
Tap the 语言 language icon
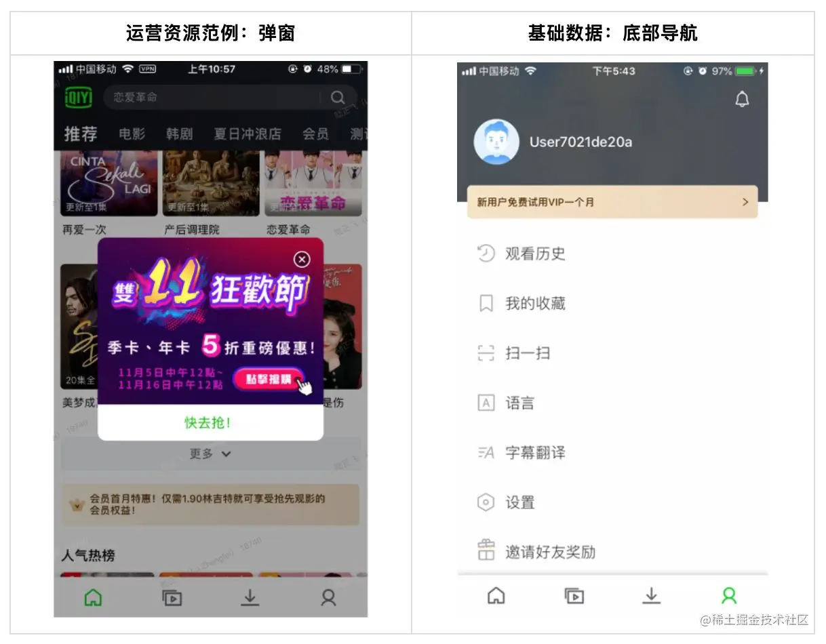pyautogui.click(x=486, y=403)
